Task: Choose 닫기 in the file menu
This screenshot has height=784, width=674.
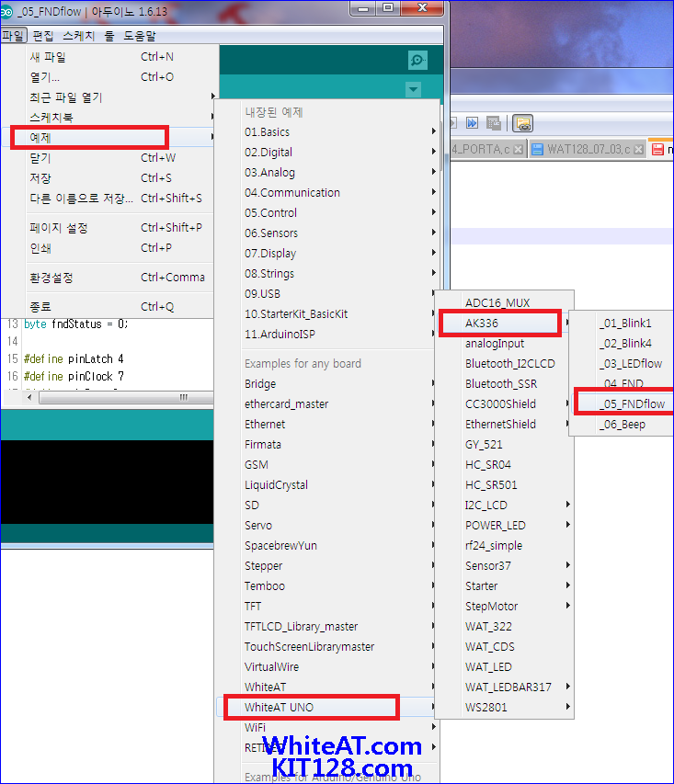Action: click(x=114, y=158)
